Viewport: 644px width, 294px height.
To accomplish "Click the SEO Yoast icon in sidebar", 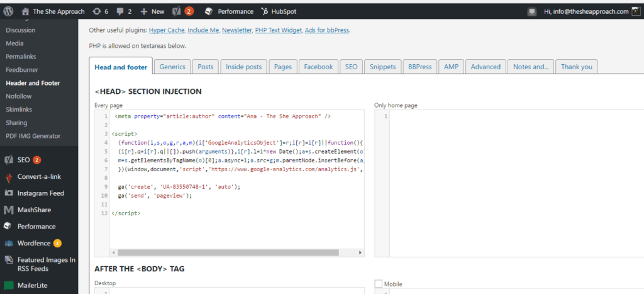I will 9,160.
